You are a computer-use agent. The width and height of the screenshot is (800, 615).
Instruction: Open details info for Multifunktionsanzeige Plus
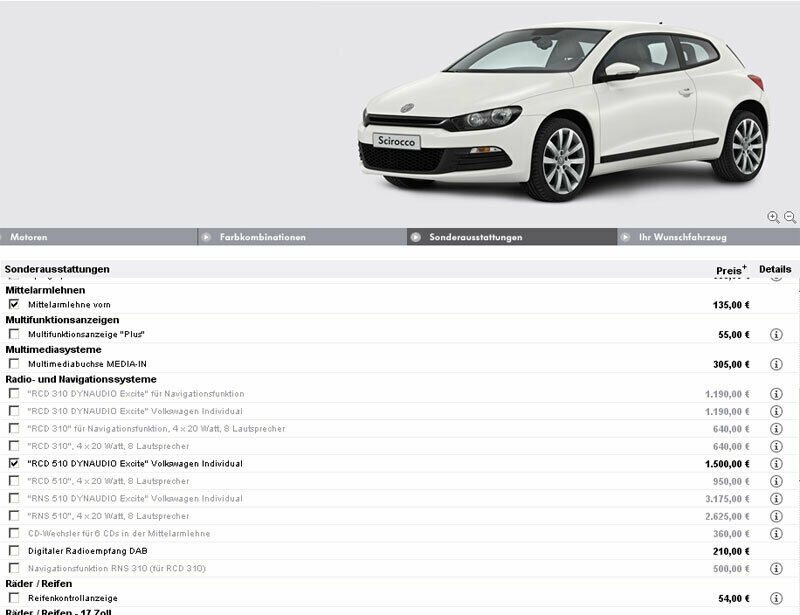[x=775, y=334]
